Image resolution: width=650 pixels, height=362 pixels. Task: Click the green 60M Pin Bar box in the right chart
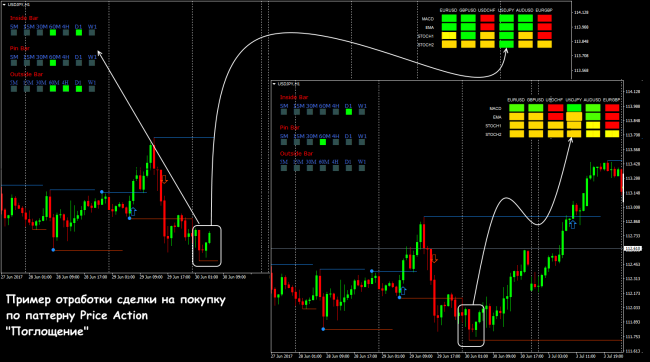click(323, 142)
